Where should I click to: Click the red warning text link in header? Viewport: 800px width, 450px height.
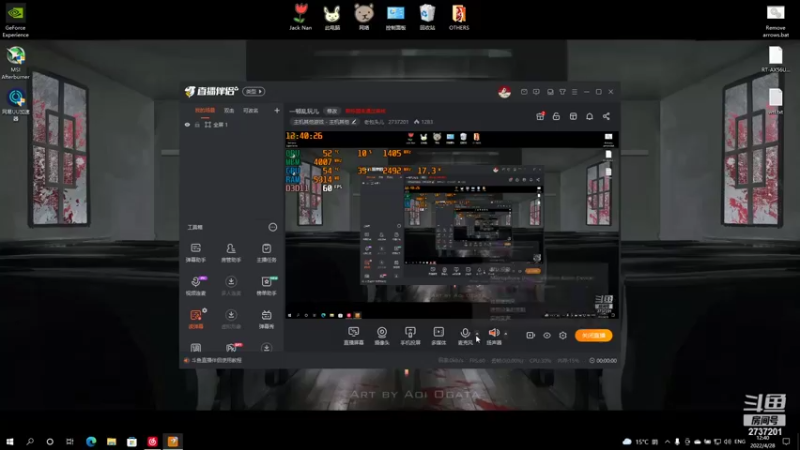point(365,111)
